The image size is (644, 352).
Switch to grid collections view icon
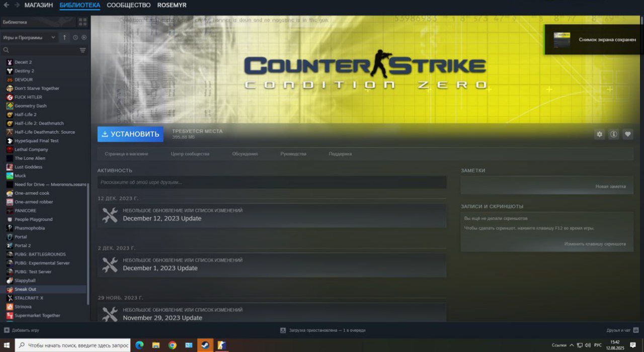[x=83, y=22]
